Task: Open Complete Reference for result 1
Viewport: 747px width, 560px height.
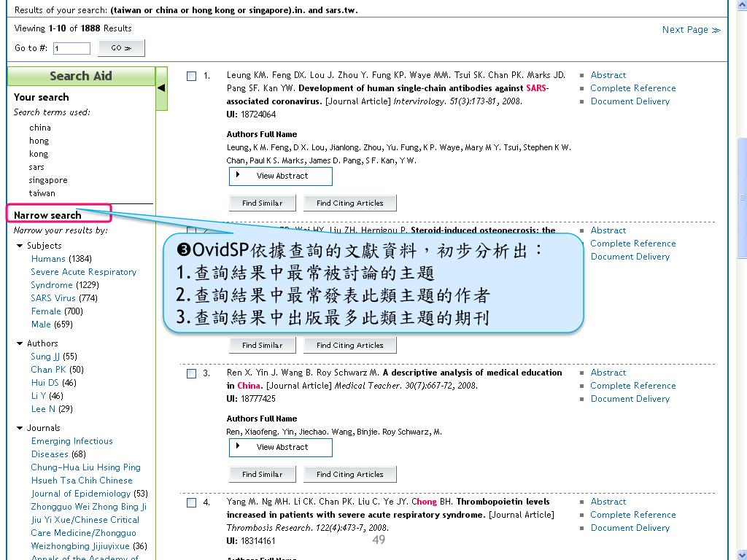Action: pos(632,88)
